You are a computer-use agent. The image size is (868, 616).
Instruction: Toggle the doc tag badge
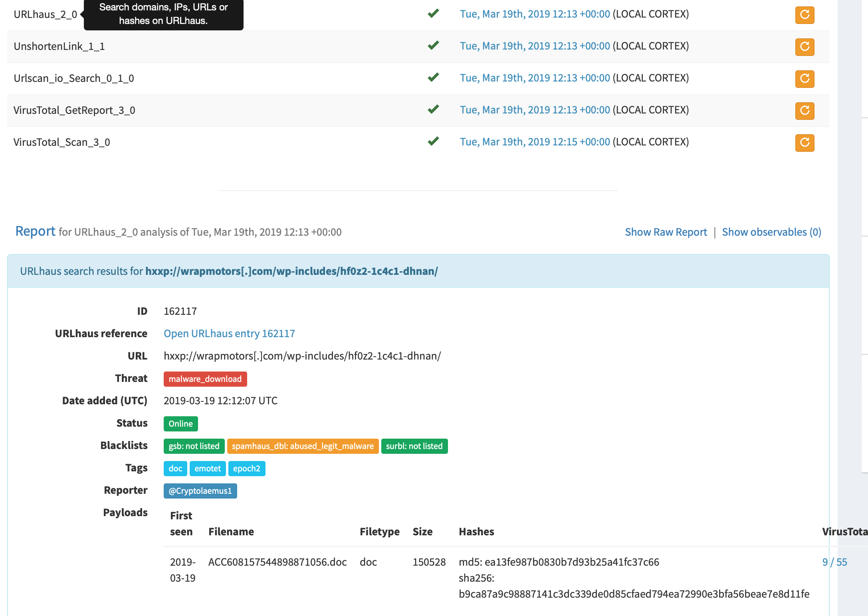coord(175,468)
